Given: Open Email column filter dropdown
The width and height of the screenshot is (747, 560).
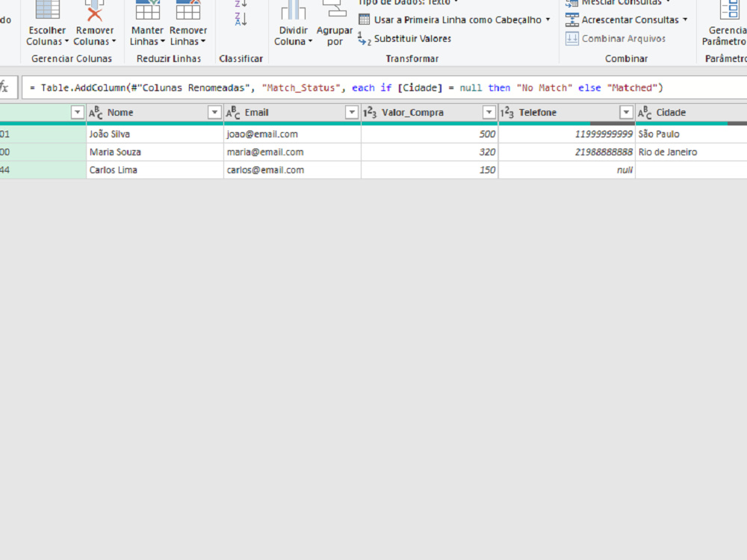Looking at the screenshot, I should [352, 113].
